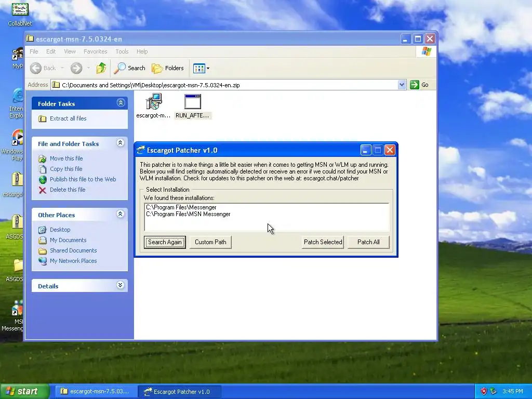This screenshot has width=532, height=399.
Task: Click the Windows flag logo in Explorer
Action: coord(427,51)
